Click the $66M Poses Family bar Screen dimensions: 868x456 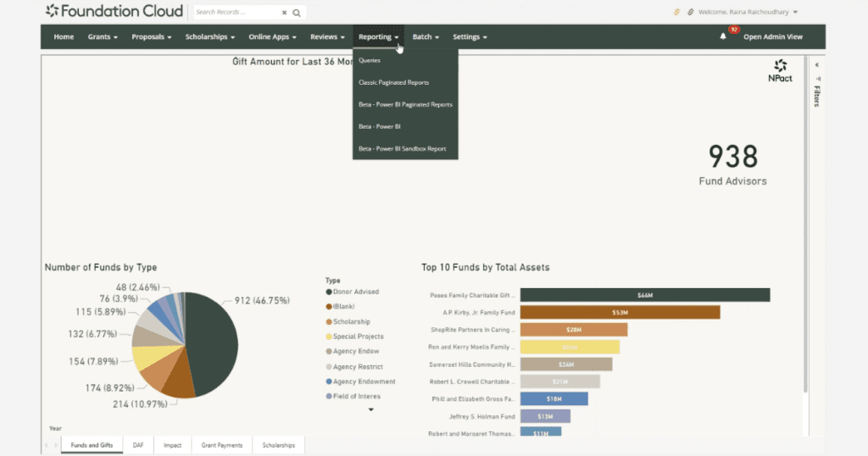click(x=645, y=295)
